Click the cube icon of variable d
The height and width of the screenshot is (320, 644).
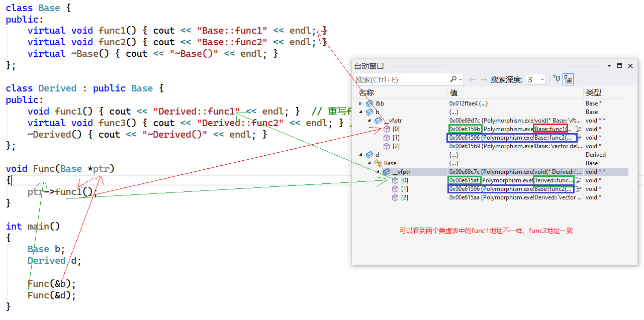coord(370,155)
